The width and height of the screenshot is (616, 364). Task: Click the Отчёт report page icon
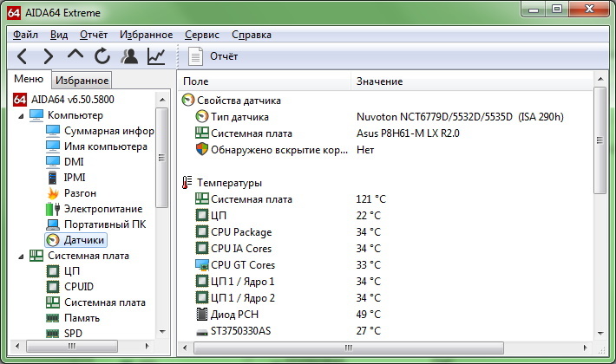195,56
